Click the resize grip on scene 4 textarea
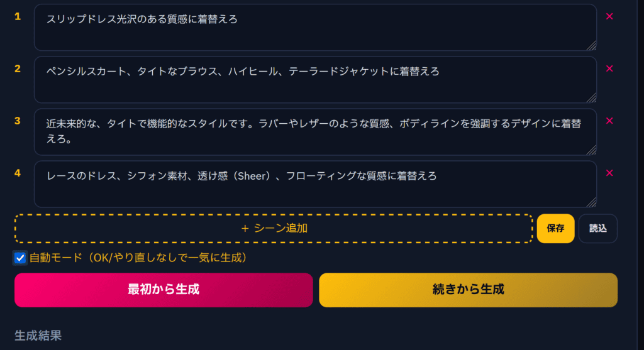Viewport: 644px width, 350px height. (591, 202)
